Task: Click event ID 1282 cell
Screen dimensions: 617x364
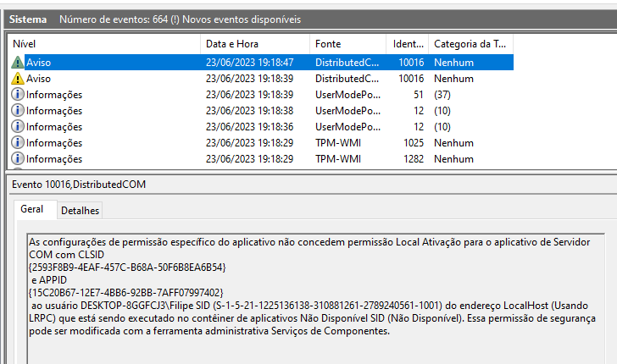Action: click(x=414, y=159)
